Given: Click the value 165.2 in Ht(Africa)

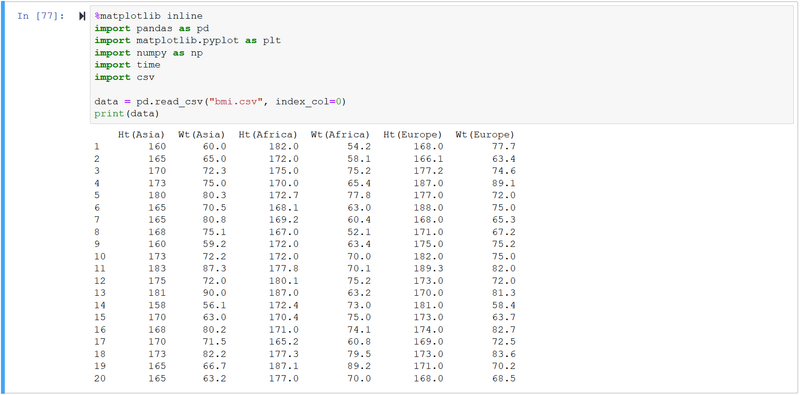Looking at the screenshot, I should 283,342.
